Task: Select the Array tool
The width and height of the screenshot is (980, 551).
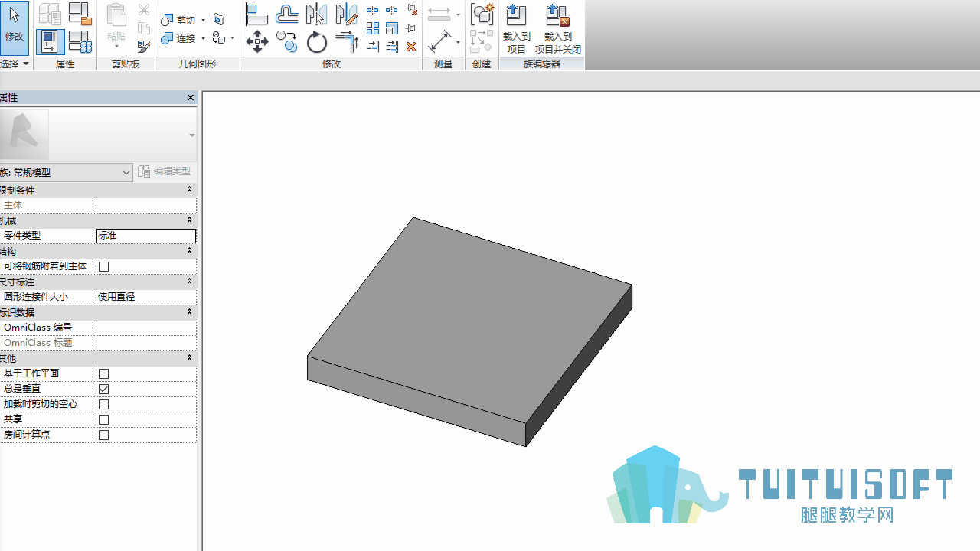Action: pyautogui.click(x=373, y=28)
